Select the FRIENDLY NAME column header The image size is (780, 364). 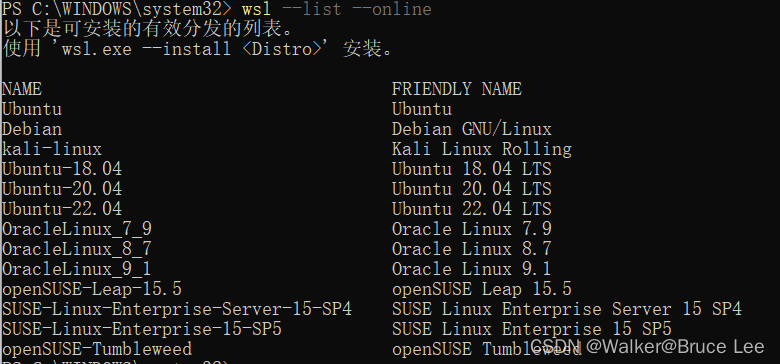(456, 89)
